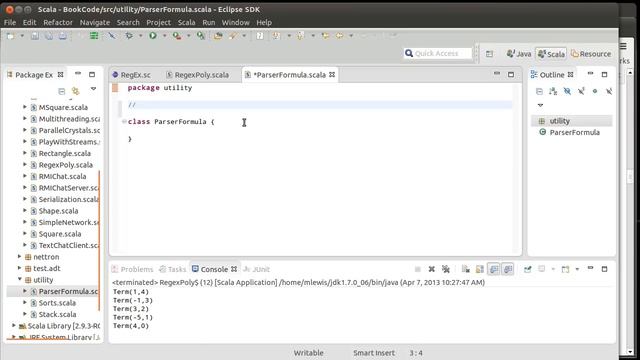Select Stack.scala in Package Explorer

(57, 314)
